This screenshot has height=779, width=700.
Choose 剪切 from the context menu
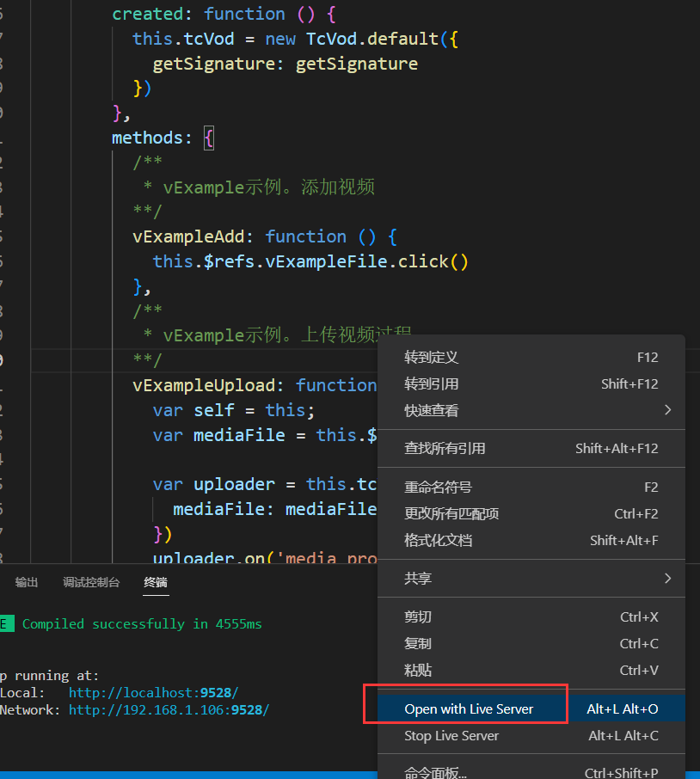(531, 616)
